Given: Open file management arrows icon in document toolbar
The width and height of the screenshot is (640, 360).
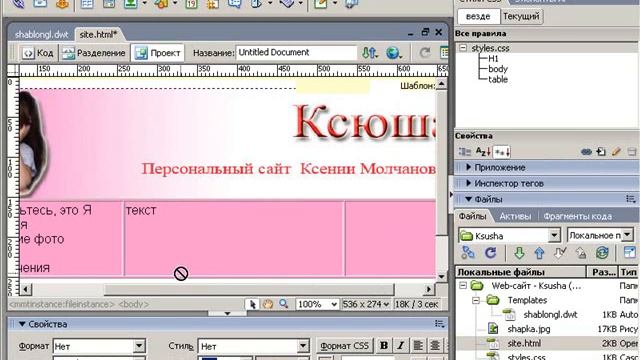Looking at the screenshot, I should (x=370, y=53).
